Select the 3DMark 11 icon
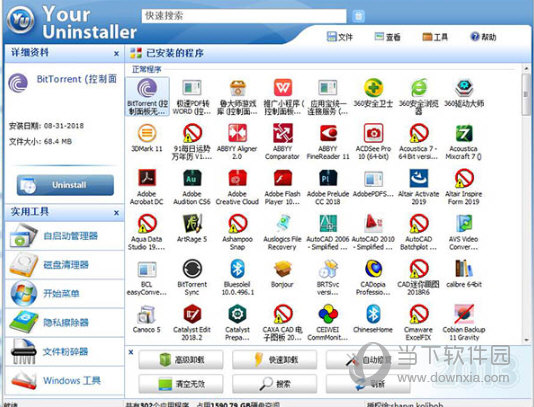This screenshot has width=534, height=407. 147,133
